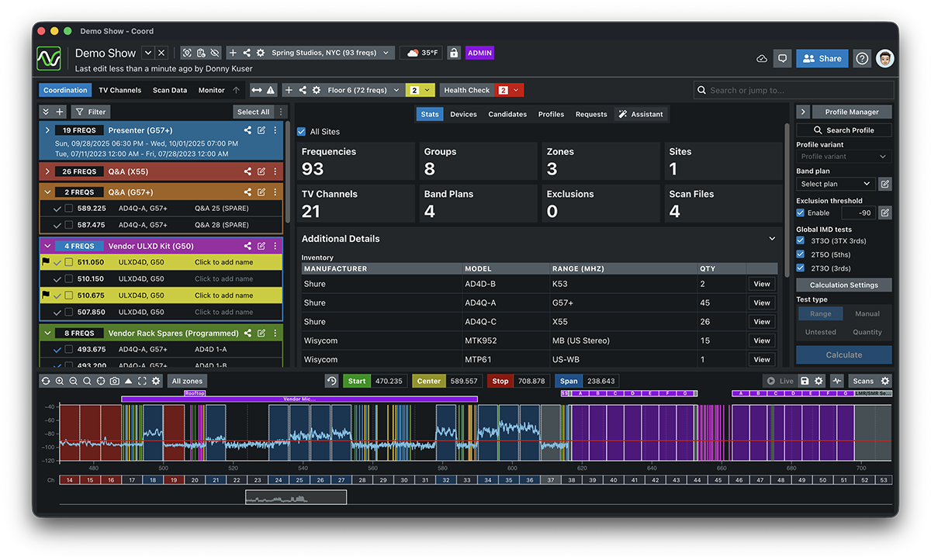This screenshot has width=931, height=560.
Task: Open the Candidates tab
Action: [x=507, y=114]
